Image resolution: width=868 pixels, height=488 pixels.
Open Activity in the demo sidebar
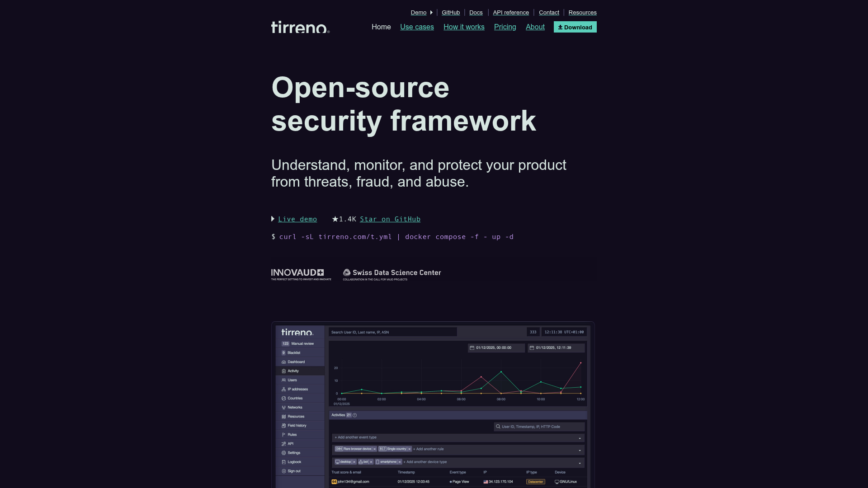300,371
